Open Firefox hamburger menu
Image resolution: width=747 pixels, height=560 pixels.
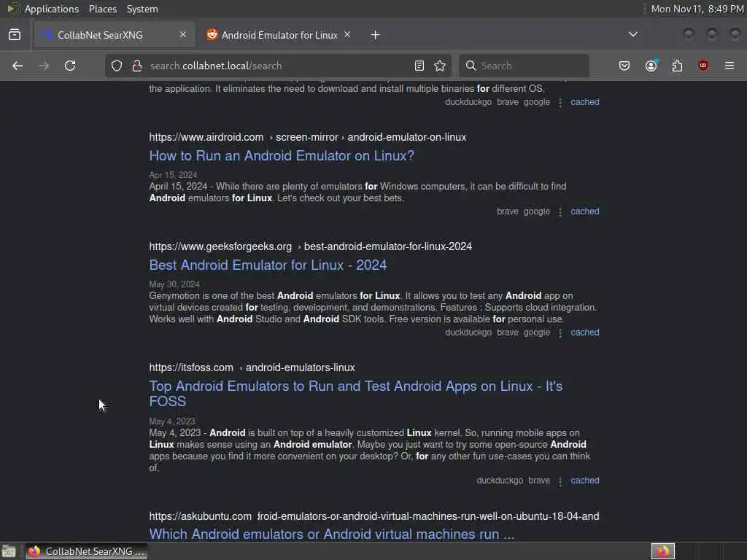pos(729,66)
